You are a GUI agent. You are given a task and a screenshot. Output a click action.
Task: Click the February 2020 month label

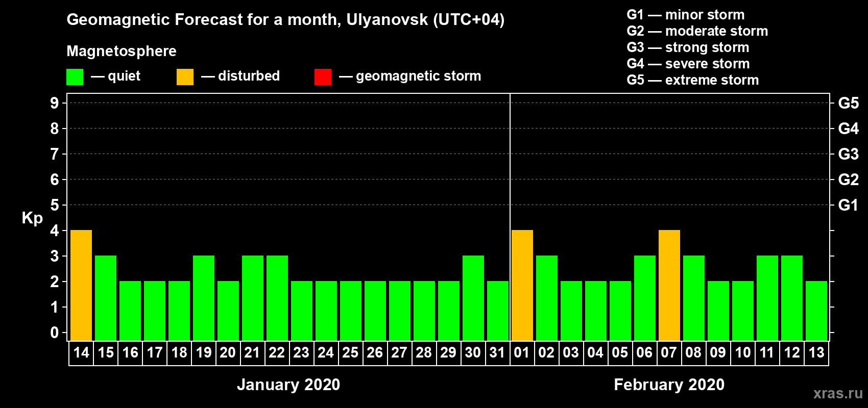tap(669, 385)
